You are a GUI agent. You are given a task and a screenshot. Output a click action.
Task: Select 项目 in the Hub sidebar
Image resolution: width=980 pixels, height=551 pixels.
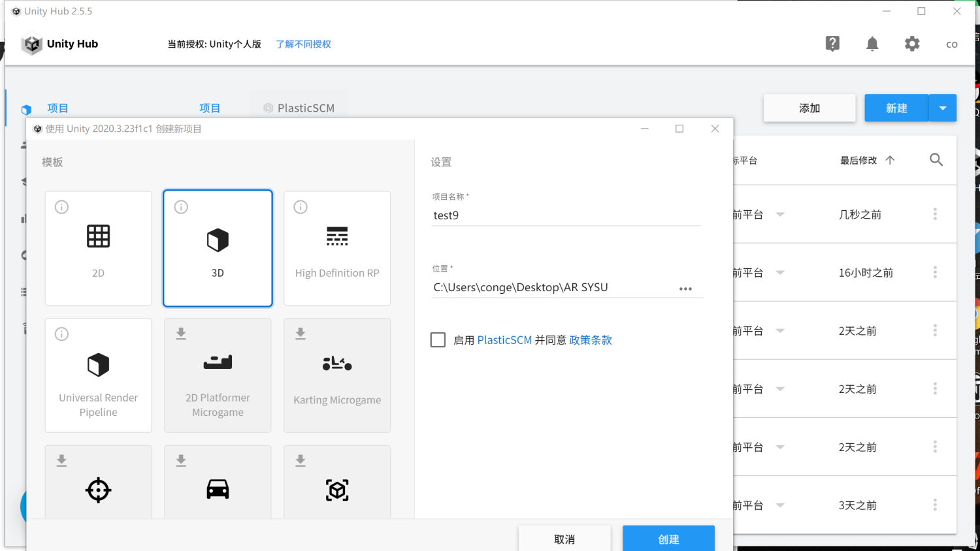click(x=57, y=108)
